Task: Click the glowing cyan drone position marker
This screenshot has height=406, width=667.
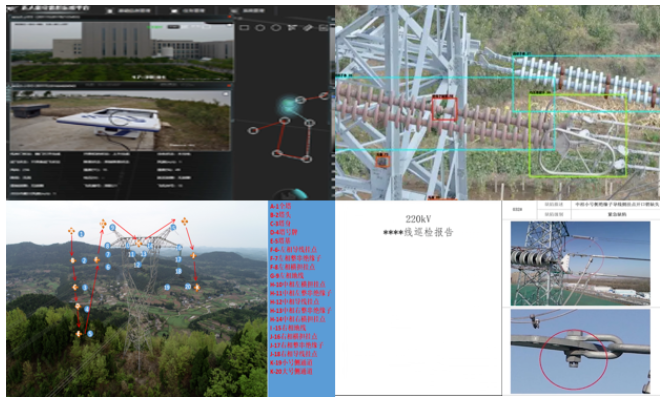Action: point(288,105)
